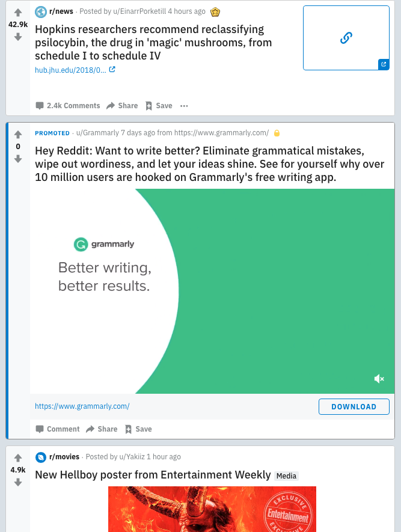Viewport: 401px width, 532px height.
Task: Open more options on news post
Action: [x=184, y=106]
